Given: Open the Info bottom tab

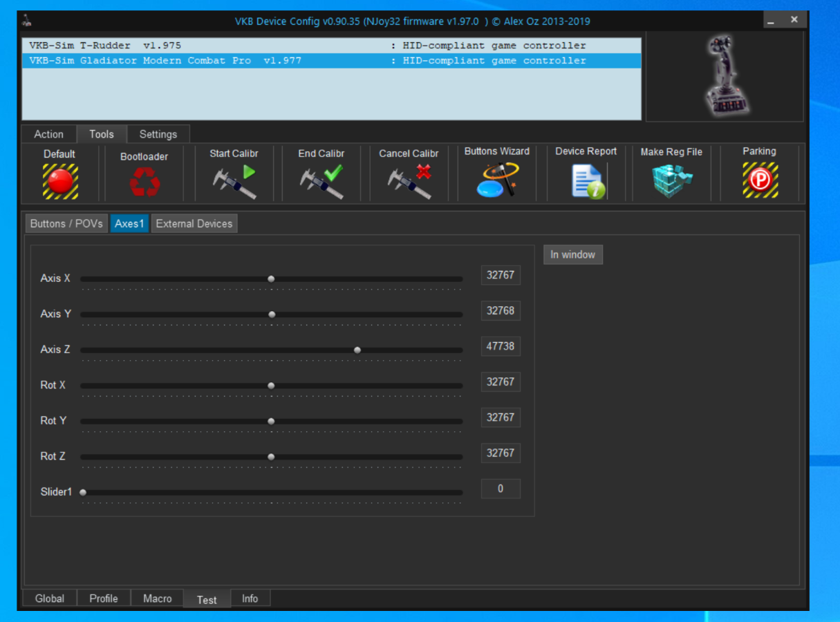Looking at the screenshot, I should [x=250, y=599].
